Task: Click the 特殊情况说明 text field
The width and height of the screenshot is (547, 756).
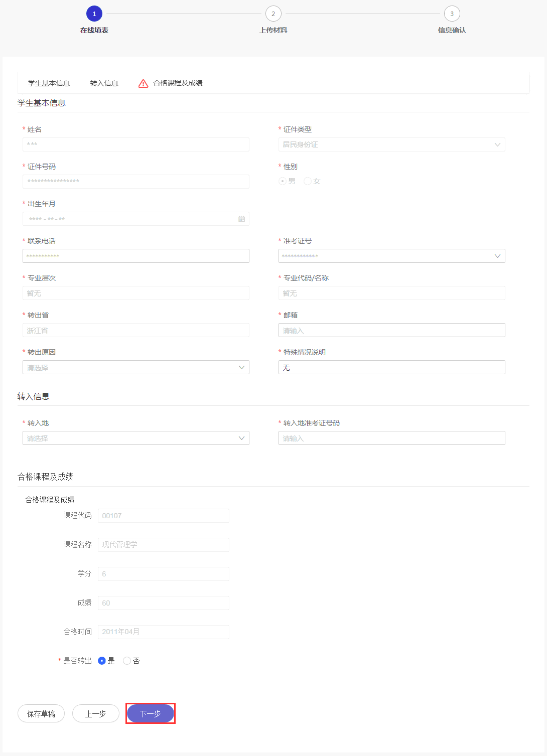Action: point(391,367)
